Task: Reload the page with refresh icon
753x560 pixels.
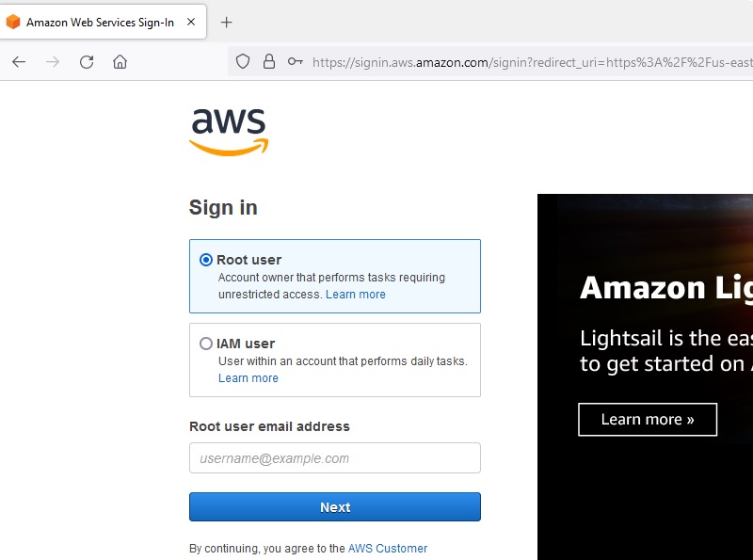Action: click(87, 62)
